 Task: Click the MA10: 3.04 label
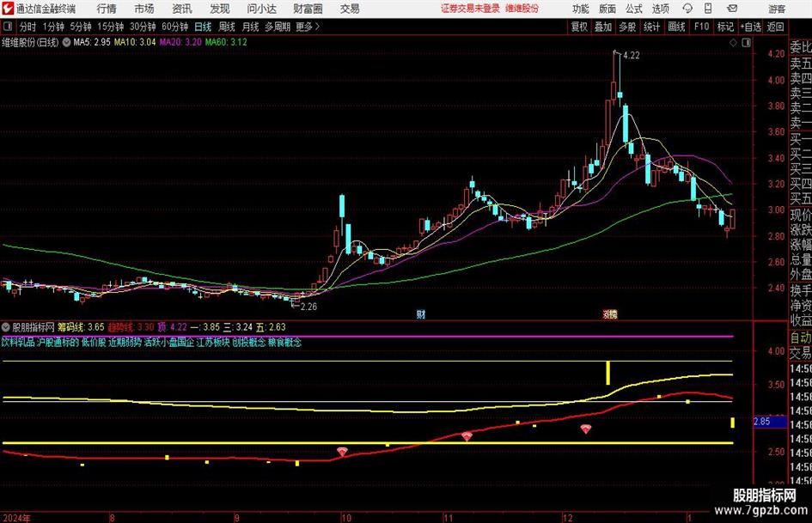coord(135,42)
